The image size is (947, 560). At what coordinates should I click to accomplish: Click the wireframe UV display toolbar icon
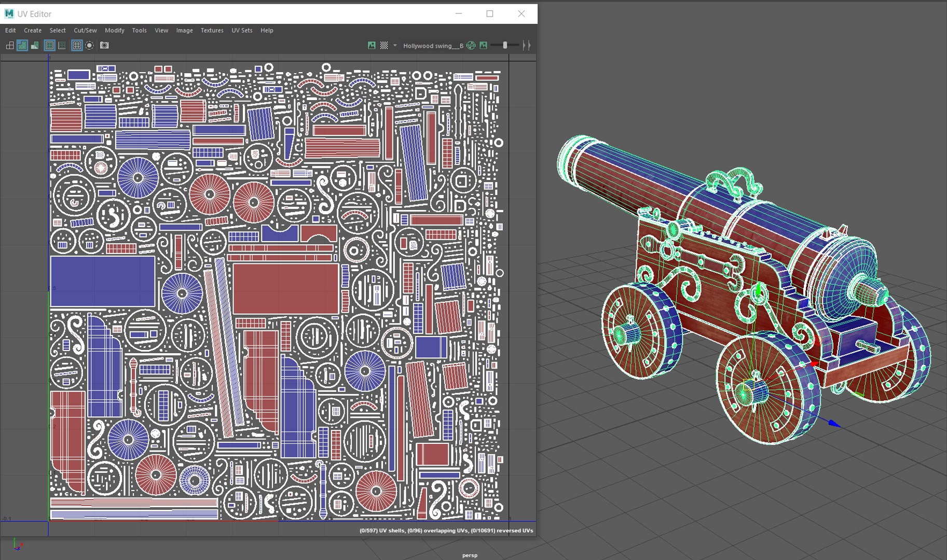[9, 46]
